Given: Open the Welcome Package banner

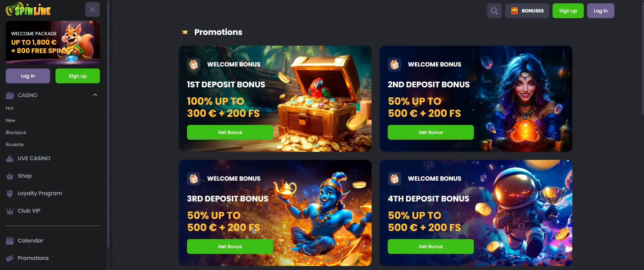Looking at the screenshot, I should pos(53,42).
